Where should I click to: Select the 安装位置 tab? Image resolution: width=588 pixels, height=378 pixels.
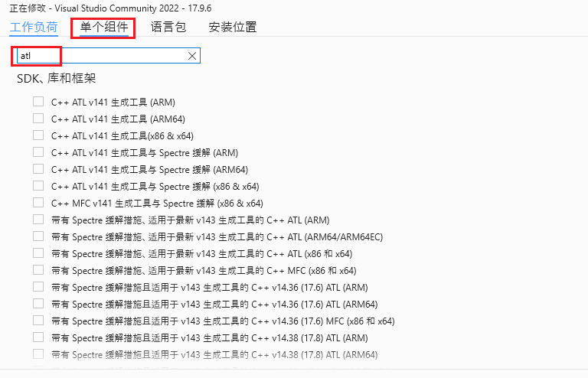click(233, 27)
